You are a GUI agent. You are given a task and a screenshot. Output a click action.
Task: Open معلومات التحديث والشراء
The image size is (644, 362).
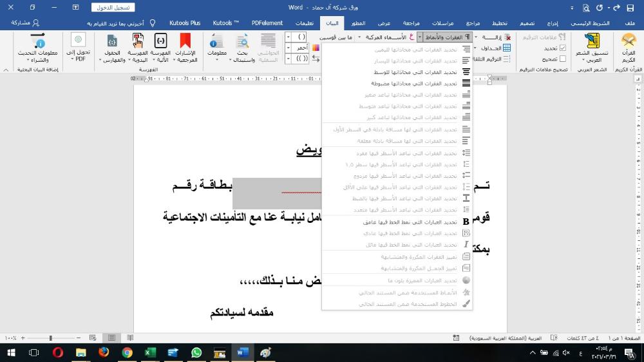[38, 48]
